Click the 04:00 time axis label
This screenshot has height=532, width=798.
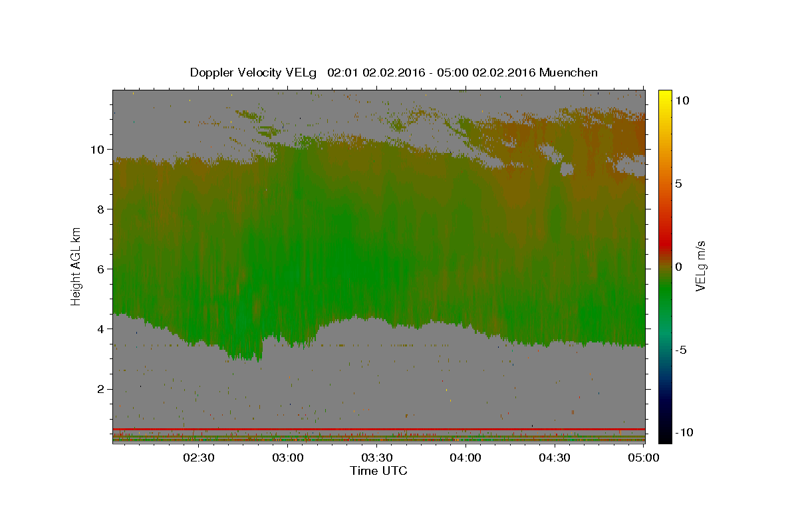(x=465, y=458)
